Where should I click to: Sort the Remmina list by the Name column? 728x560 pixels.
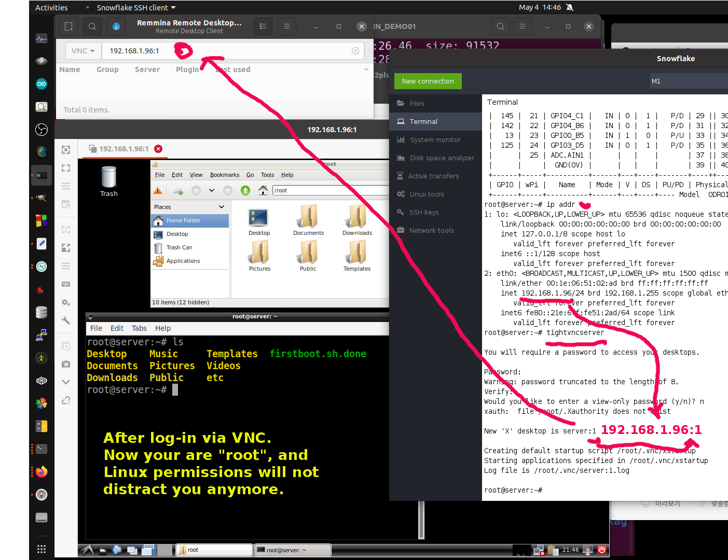point(70,69)
